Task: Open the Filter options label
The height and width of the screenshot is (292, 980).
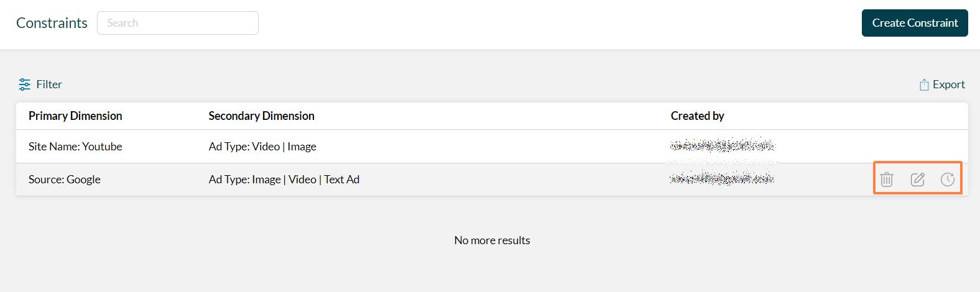Action: (x=49, y=84)
